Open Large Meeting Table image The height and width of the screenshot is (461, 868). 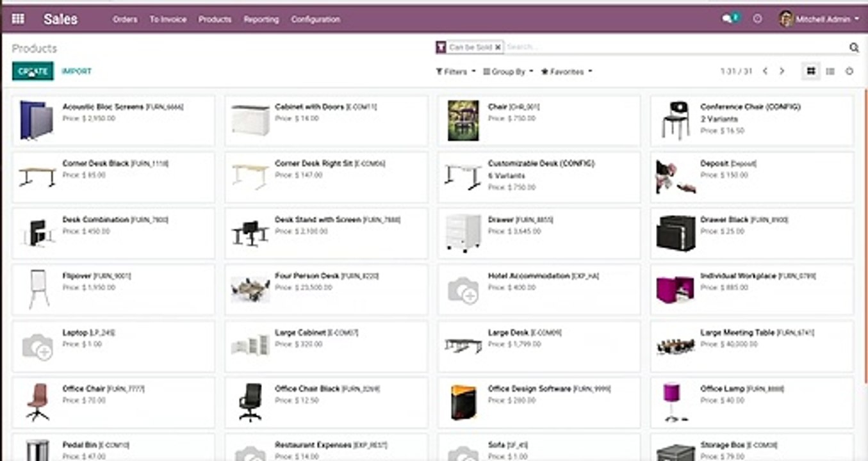(676, 346)
